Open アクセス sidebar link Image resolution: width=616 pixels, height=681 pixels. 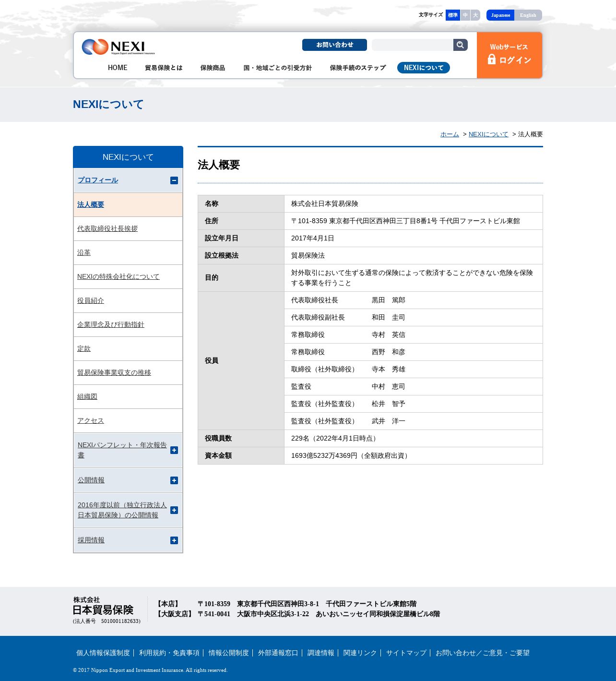point(91,420)
